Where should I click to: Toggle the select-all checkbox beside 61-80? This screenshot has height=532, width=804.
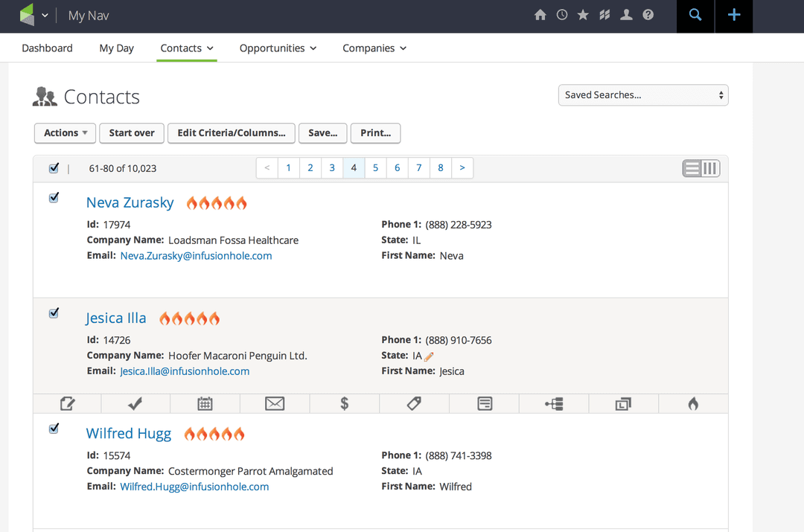pos(54,168)
